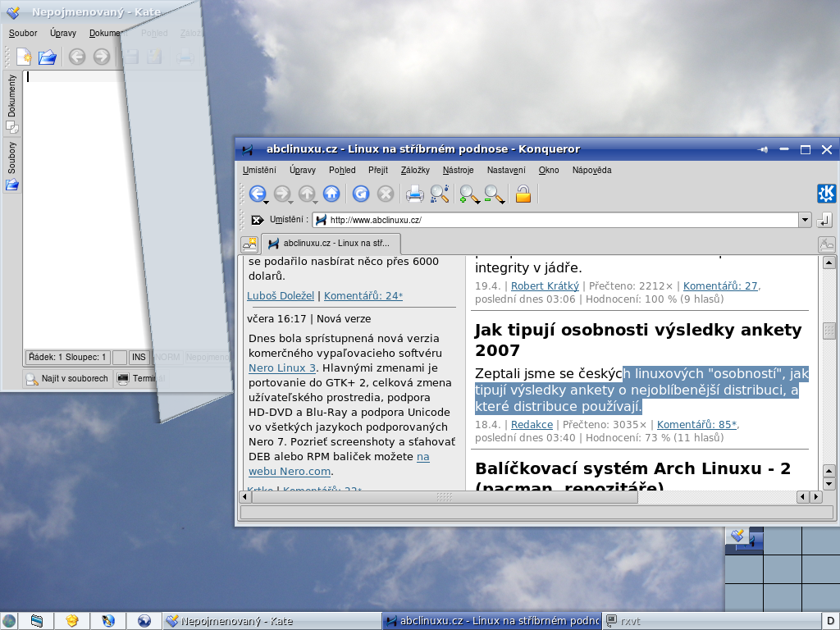Toggle the Konqueror window's sticky pin
Image resolution: width=840 pixels, height=630 pixels.
coord(763,149)
